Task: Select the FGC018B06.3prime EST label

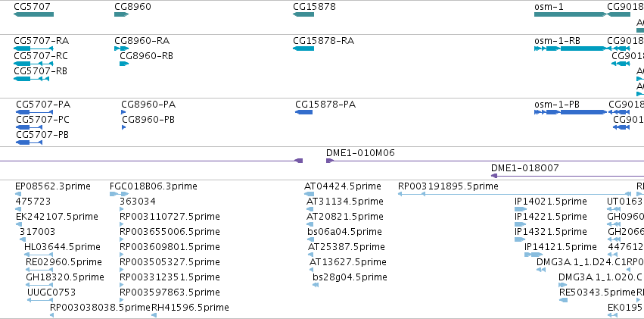Action: coord(154,186)
